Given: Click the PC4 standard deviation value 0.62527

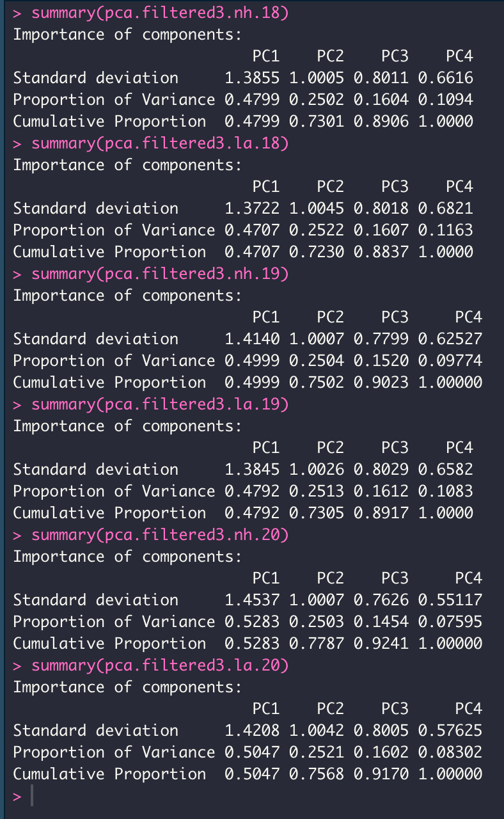Looking at the screenshot, I should point(450,339).
